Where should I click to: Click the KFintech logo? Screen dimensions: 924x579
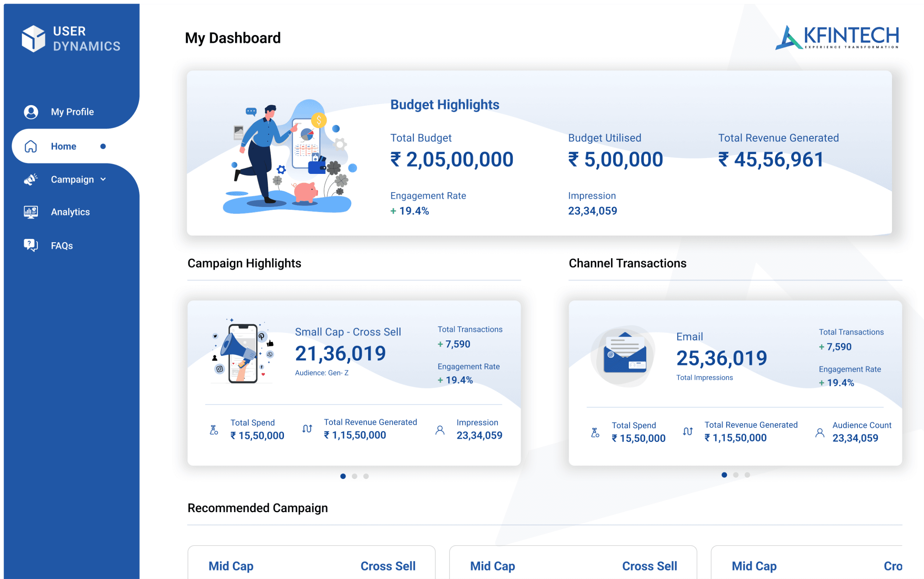pos(838,37)
